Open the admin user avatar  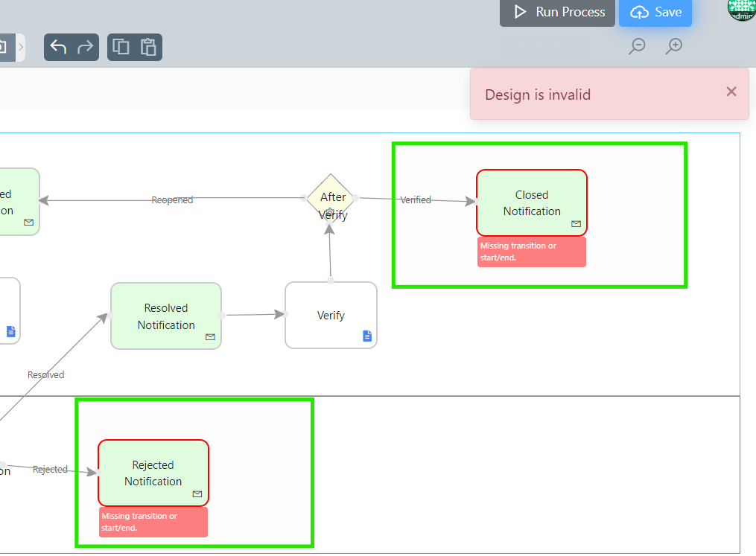pyautogui.click(x=741, y=9)
